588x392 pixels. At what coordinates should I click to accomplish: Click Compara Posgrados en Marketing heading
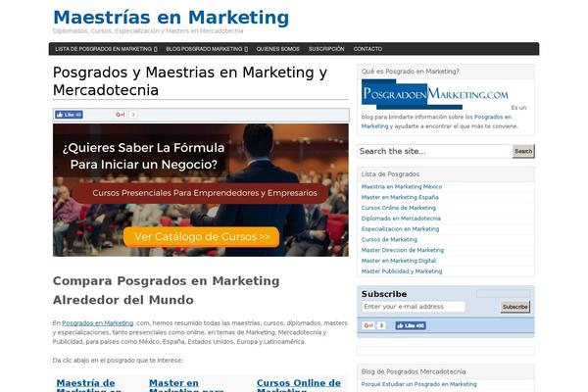point(167,290)
